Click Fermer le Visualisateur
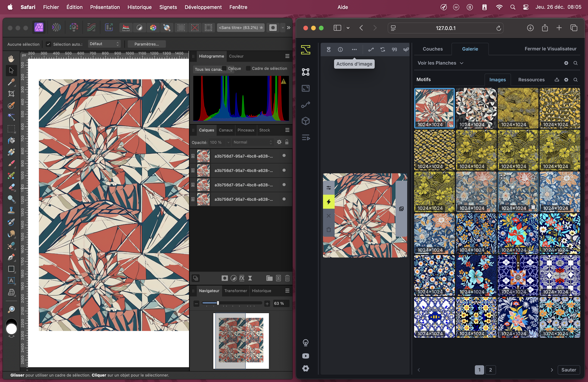This screenshot has width=588, height=382. click(x=550, y=49)
